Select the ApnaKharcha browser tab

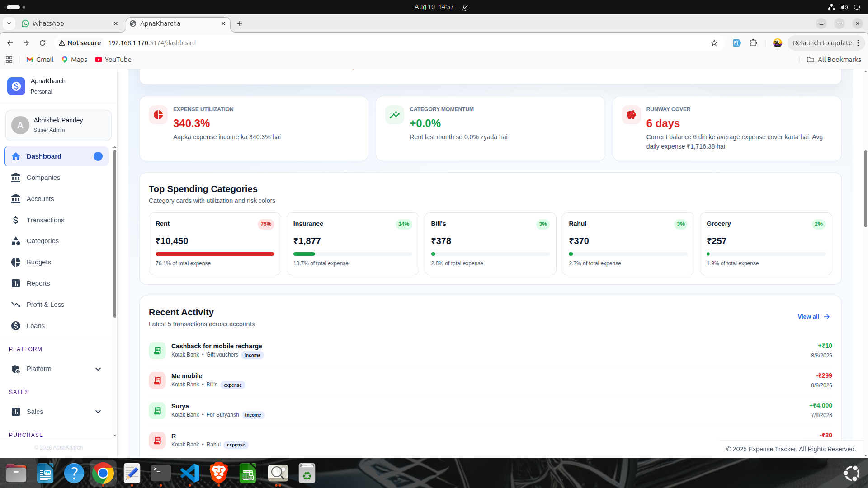178,23
